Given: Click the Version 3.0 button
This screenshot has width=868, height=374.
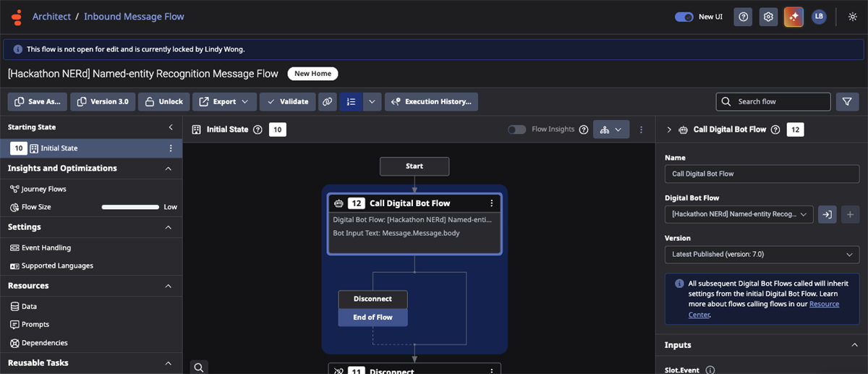Looking at the screenshot, I should pyautogui.click(x=102, y=102).
